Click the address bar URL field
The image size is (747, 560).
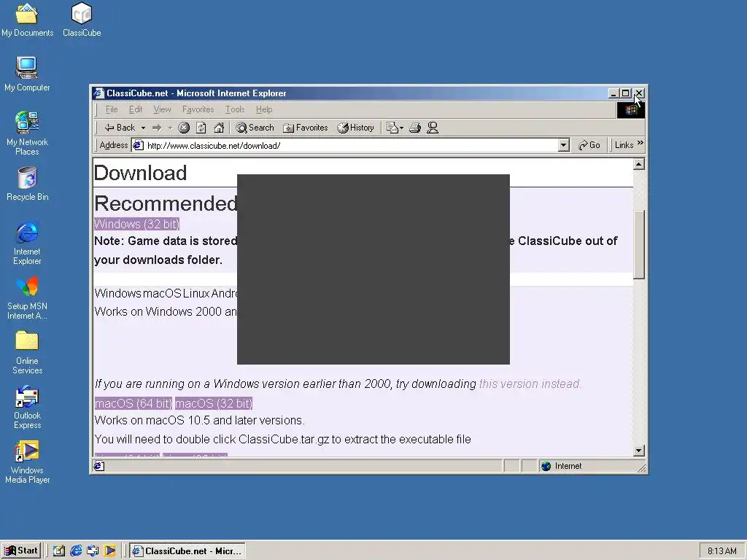[x=352, y=145]
